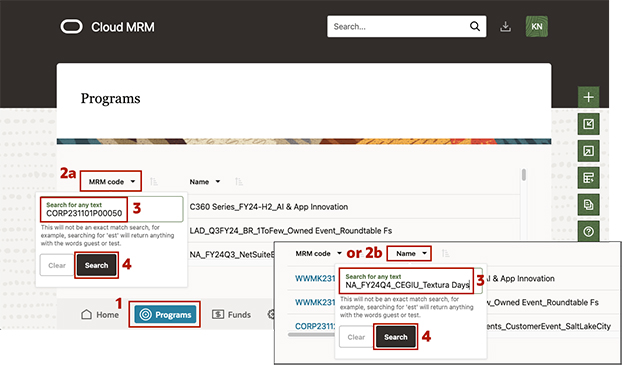This screenshot has height=366, width=623.
Task: Click the help question mark icon
Action: click(x=588, y=231)
